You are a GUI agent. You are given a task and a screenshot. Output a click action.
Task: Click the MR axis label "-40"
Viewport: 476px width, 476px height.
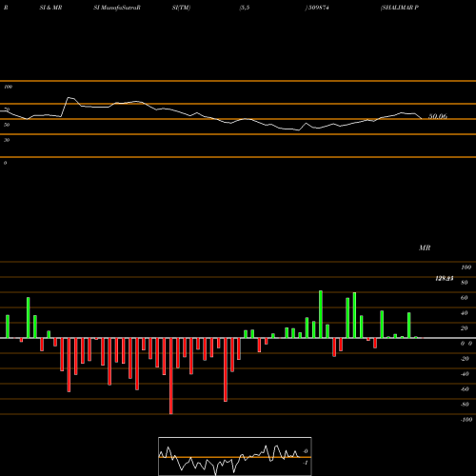(x=465, y=374)
